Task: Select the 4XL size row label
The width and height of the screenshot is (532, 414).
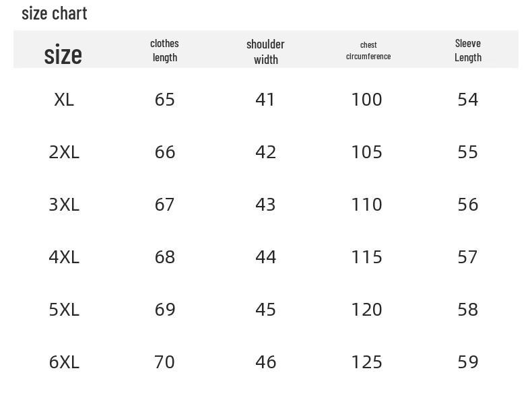Action: click(64, 257)
